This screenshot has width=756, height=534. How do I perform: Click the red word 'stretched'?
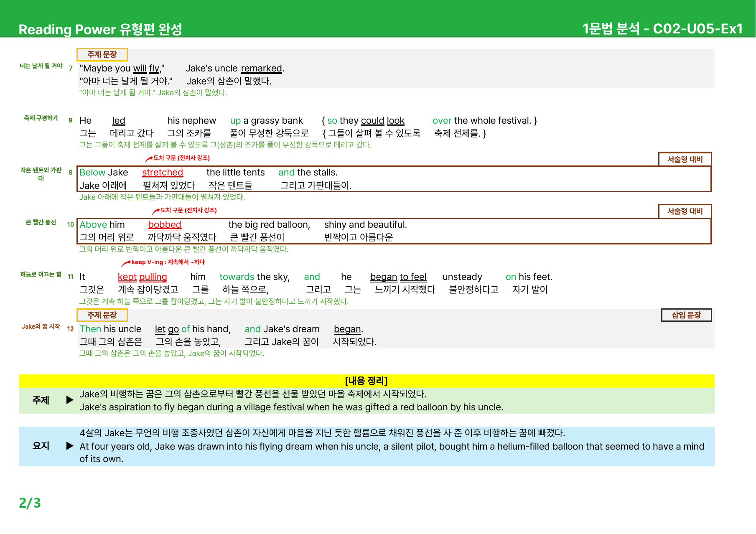tap(163, 173)
